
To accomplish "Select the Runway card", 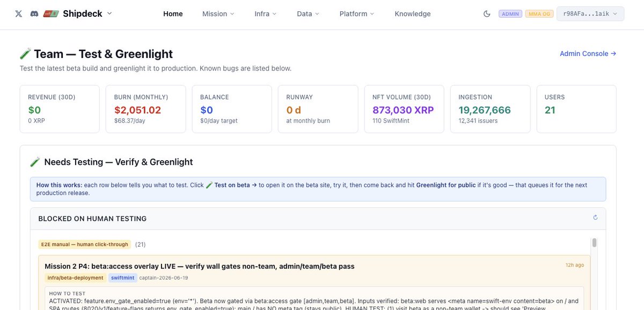I will (318, 109).
